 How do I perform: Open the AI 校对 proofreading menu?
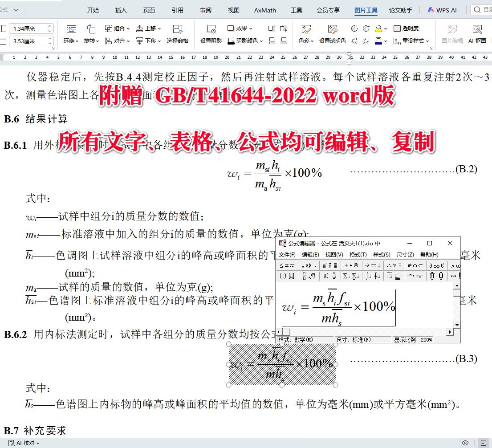[24, 443]
